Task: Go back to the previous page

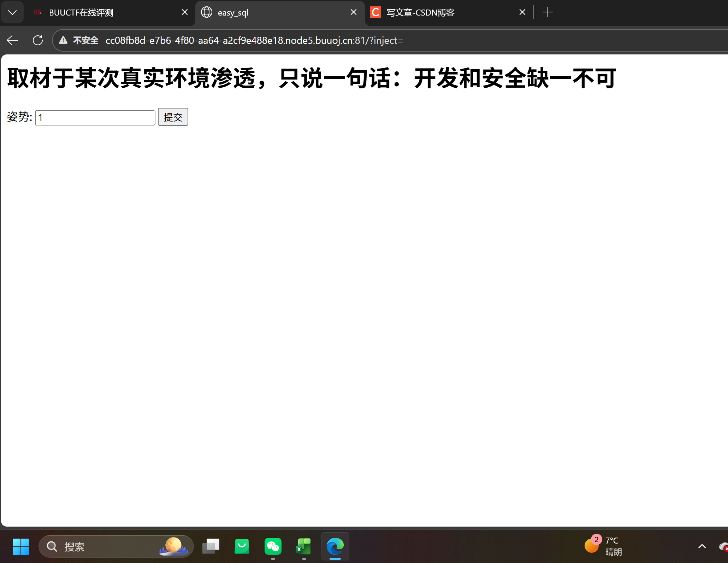Action: (x=12, y=40)
